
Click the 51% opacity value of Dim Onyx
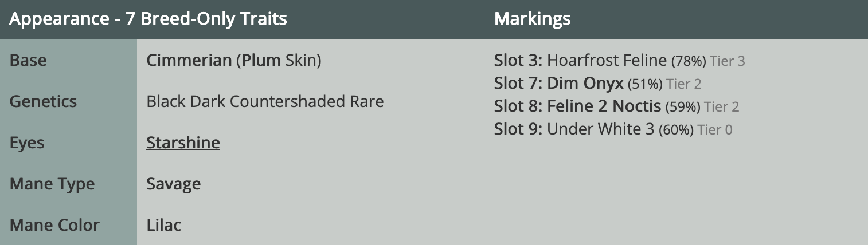[645, 84]
